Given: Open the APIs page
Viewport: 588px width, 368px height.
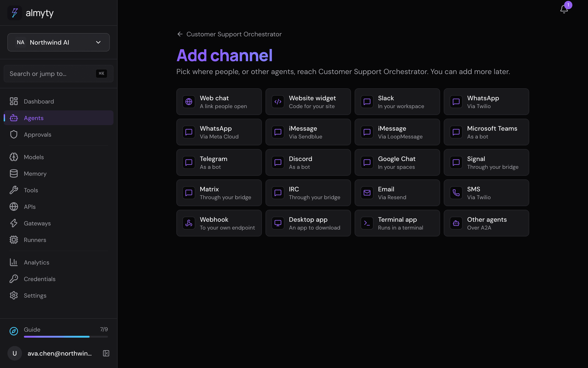Looking at the screenshot, I should pyautogui.click(x=59, y=207).
